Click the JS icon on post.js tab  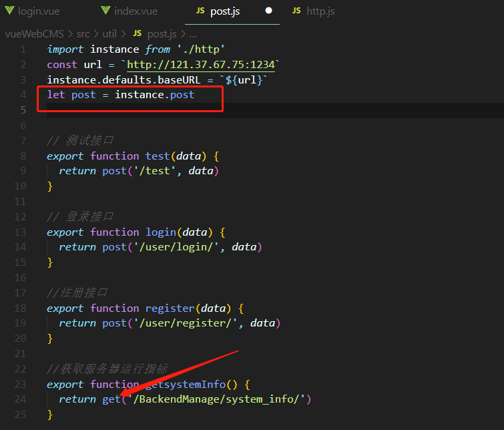[200, 11]
